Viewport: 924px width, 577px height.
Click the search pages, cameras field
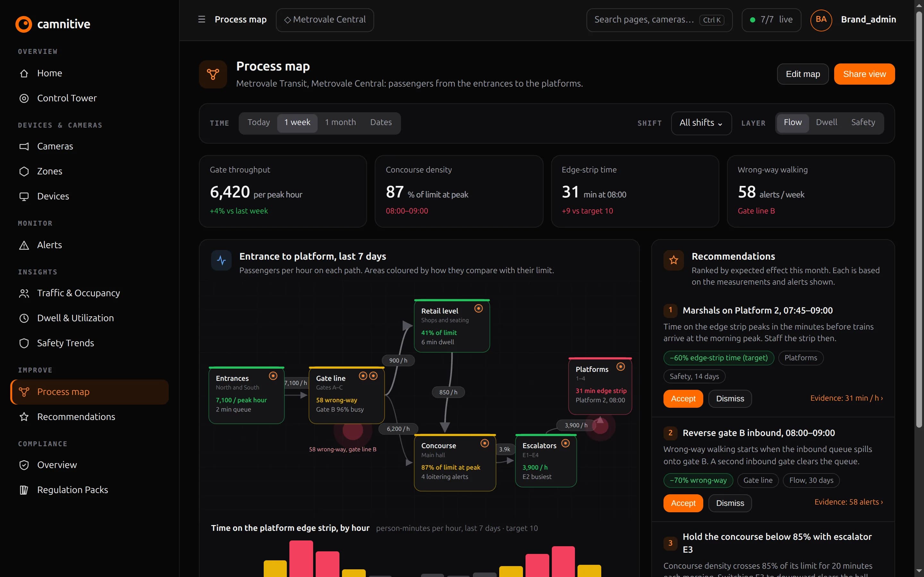pyautogui.click(x=659, y=20)
